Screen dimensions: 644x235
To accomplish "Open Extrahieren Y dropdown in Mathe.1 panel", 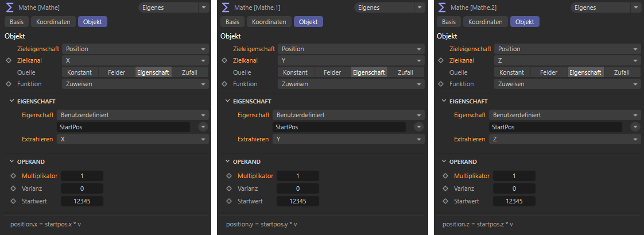I will pyautogui.click(x=348, y=139).
